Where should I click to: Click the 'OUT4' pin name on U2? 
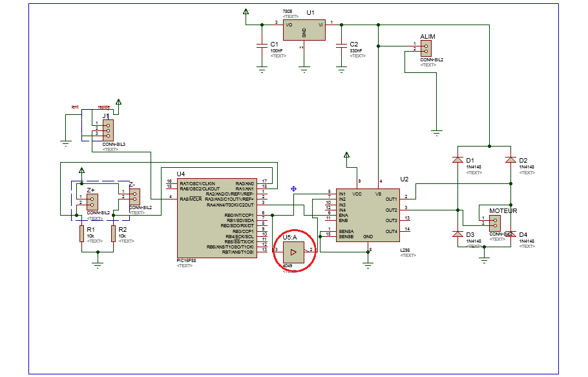(x=392, y=232)
